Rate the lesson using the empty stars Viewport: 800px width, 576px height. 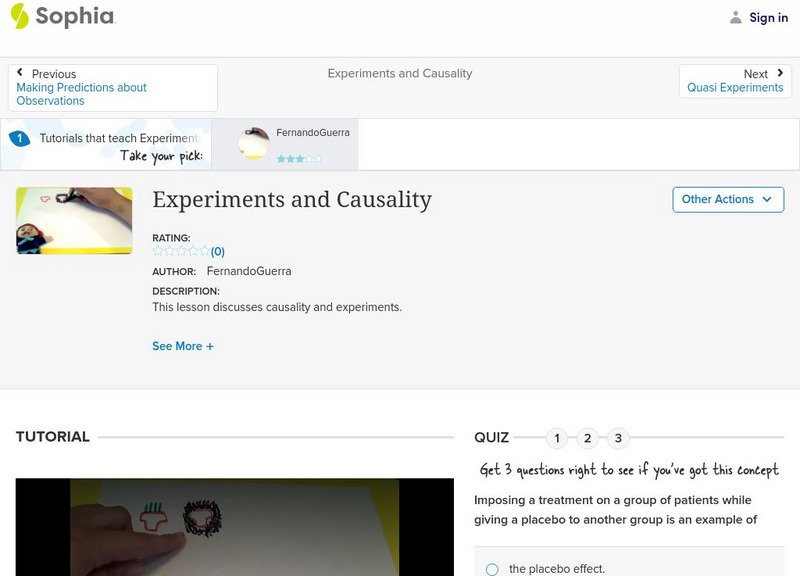[181, 252]
